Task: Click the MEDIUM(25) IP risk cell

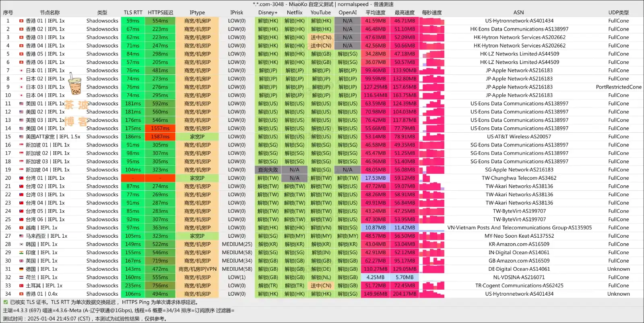Action: 237,244
